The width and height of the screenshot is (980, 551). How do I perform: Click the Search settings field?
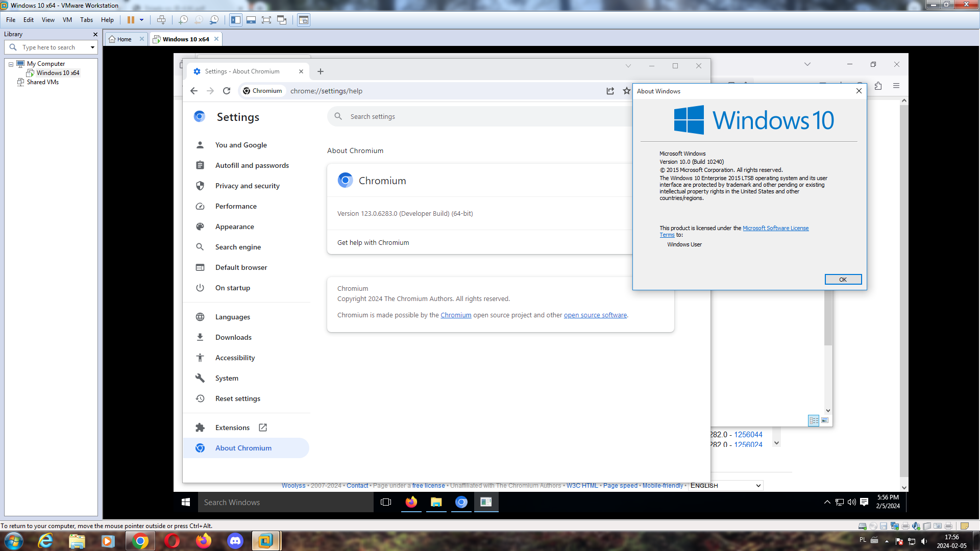[480, 116]
